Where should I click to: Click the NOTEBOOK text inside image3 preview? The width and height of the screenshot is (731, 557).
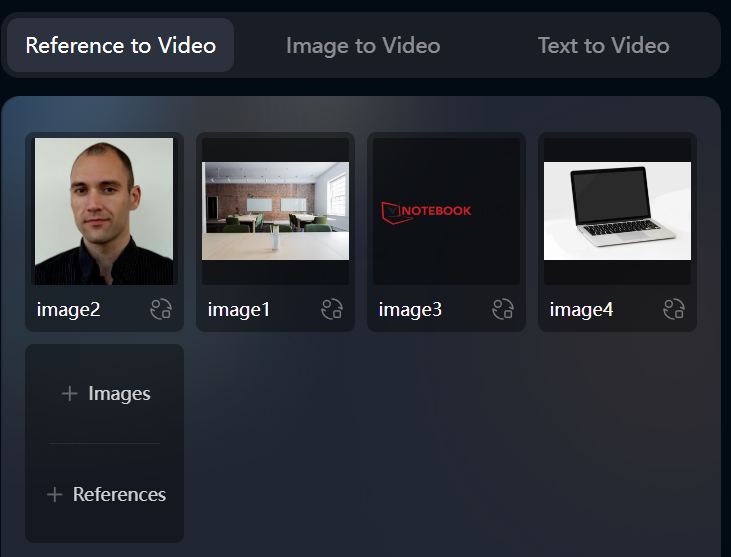[436, 211]
